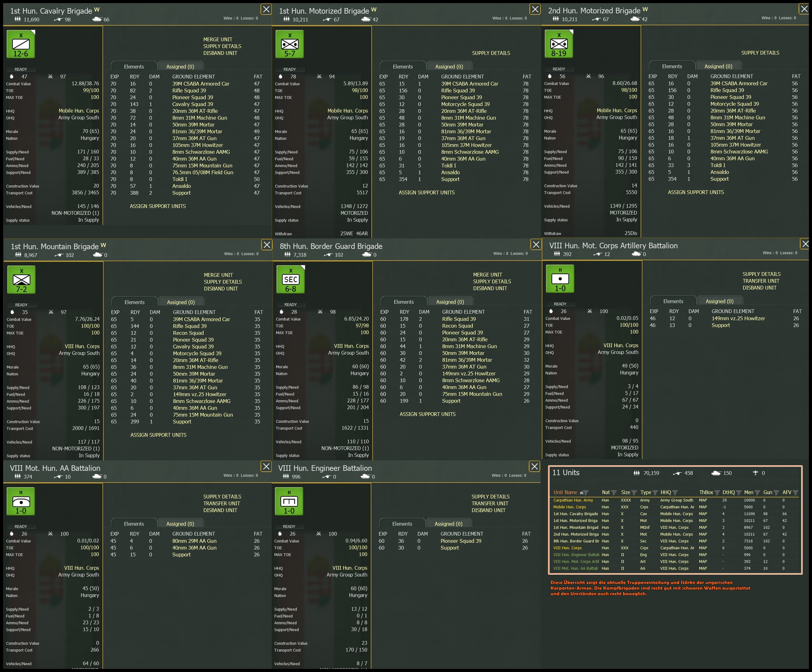Open the Type column filter funnel
This screenshot has width=812, height=672.
[x=655, y=493]
